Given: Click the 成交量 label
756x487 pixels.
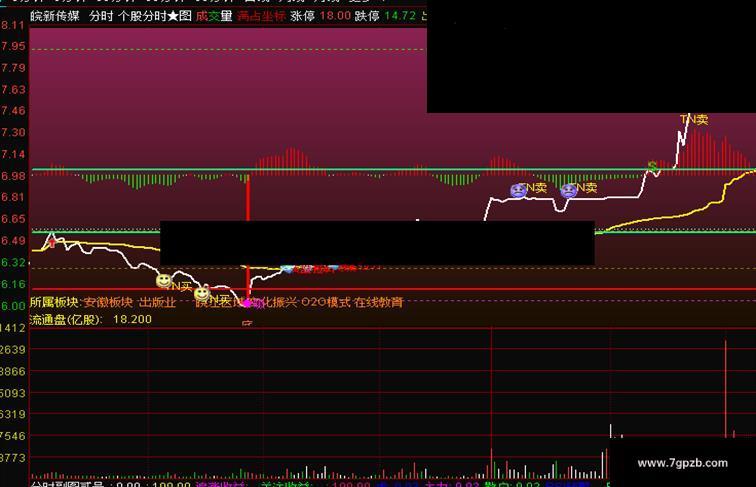Looking at the screenshot, I should 214,16.
